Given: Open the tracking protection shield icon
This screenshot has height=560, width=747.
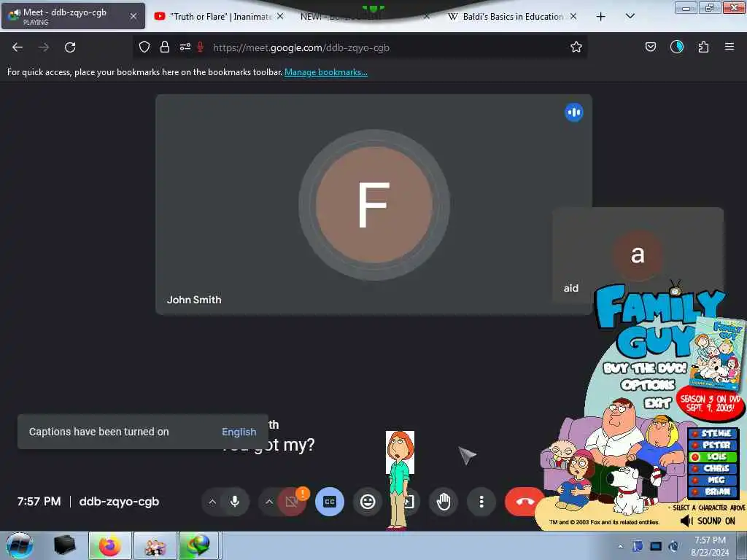Looking at the screenshot, I should click(x=144, y=47).
